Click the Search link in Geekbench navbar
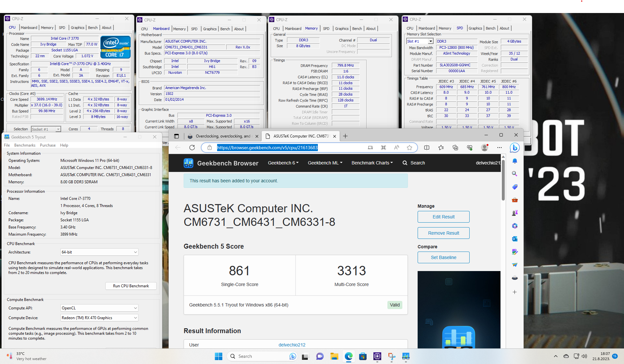 point(414,163)
